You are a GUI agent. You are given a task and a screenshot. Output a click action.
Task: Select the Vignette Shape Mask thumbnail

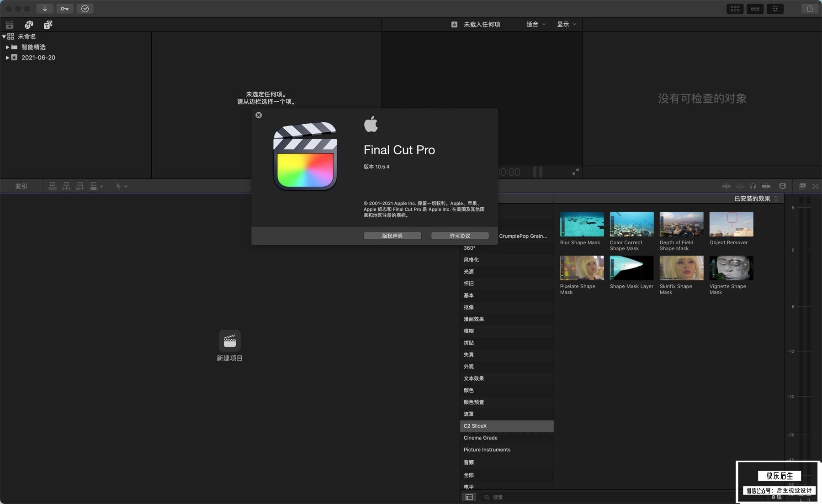[x=731, y=268]
